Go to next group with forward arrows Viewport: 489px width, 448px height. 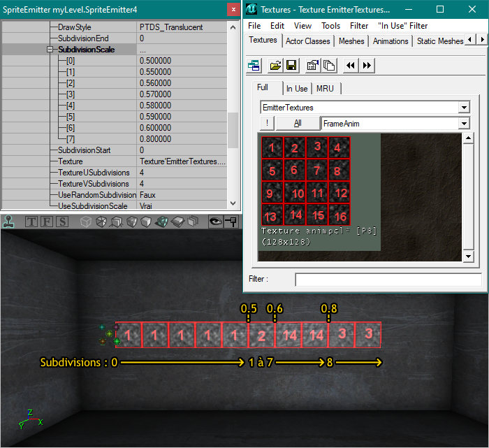point(367,66)
